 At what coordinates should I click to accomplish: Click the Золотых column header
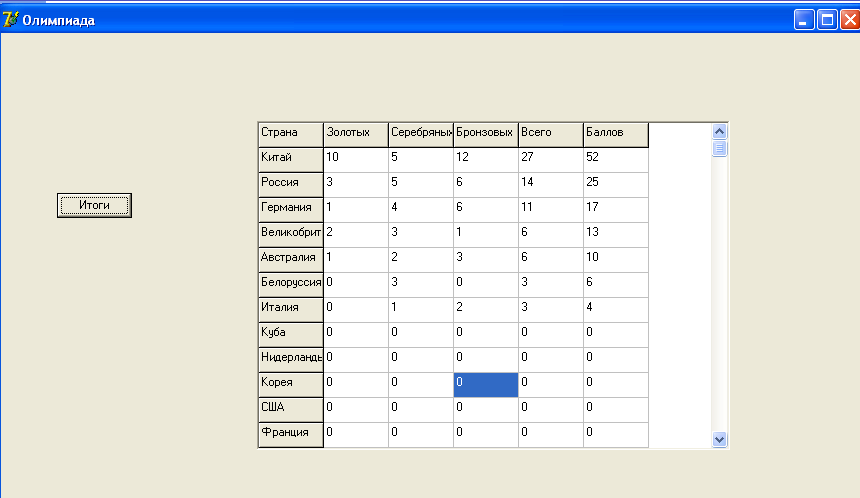tap(356, 135)
